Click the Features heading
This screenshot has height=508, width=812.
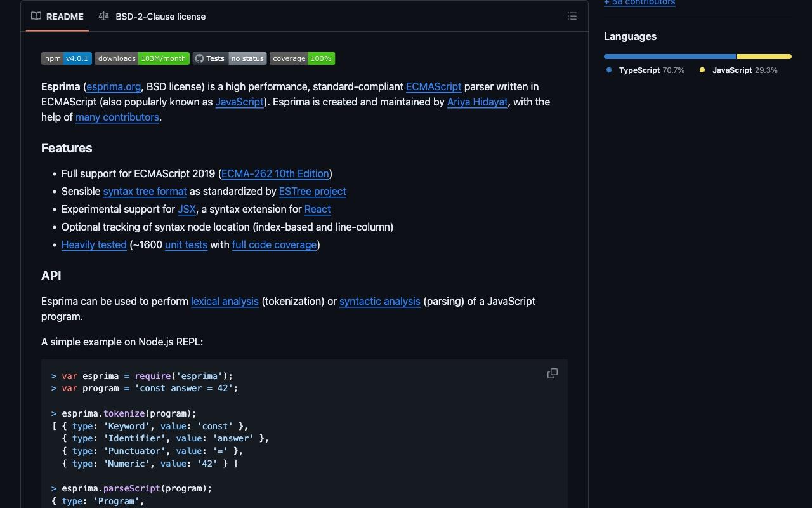click(x=67, y=148)
